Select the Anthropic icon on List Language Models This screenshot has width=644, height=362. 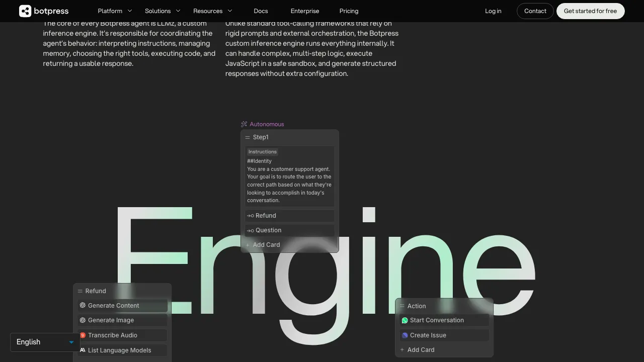pos(83,350)
